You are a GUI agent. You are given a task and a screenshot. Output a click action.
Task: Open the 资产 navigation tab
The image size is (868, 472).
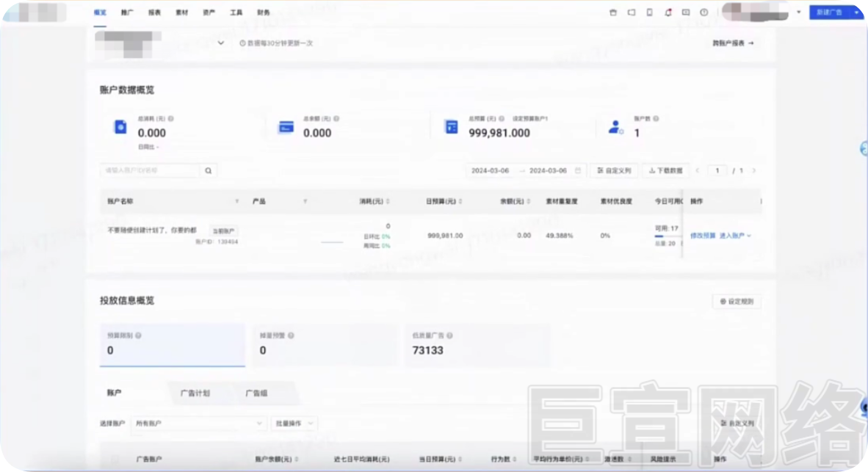click(209, 12)
